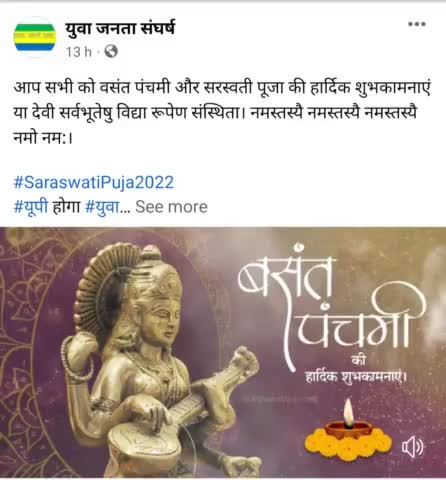Image resolution: width=446 pixels, height=480 pixels.
Task: Open the #SaraswatiPuja2022 hashtag
Action: click(x=94, y=183)
